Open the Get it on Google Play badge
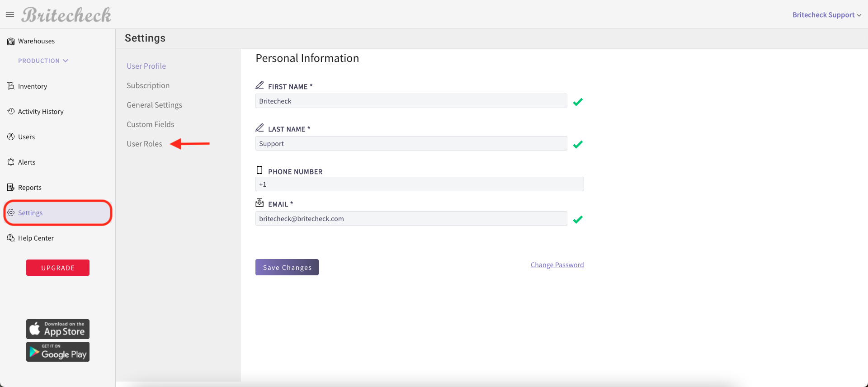868x387 pixels. 58,352
